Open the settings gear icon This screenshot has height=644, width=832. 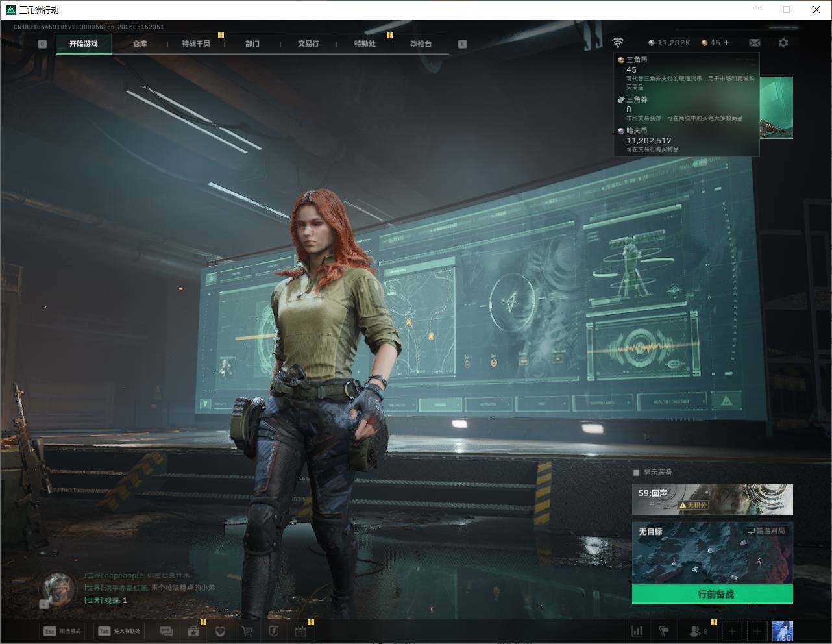click(x=783, y=43)
